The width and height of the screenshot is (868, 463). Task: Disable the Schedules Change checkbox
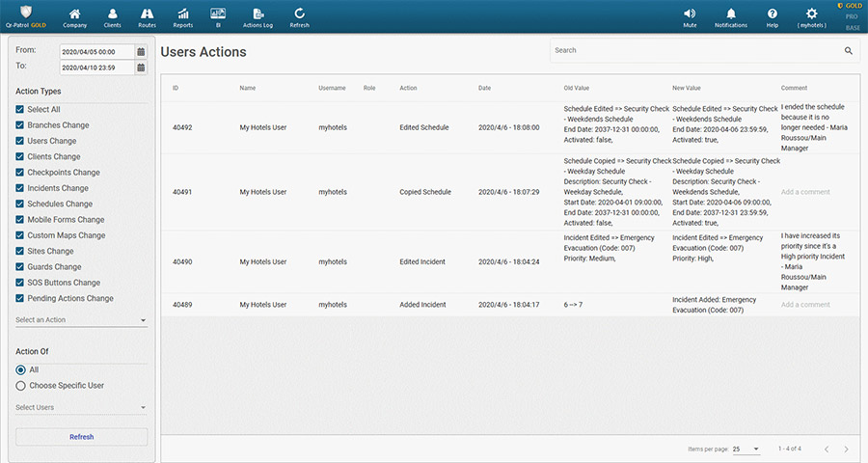[20, 204]
